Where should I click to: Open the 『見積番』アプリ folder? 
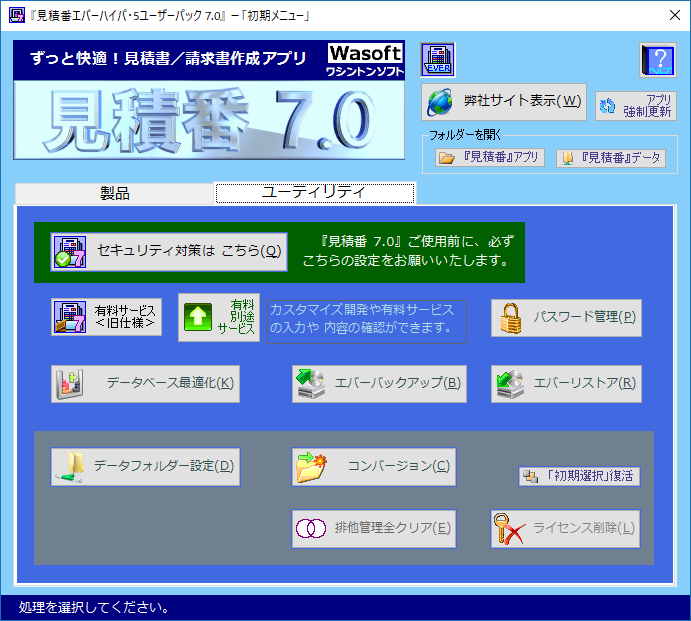coord(490,158)
